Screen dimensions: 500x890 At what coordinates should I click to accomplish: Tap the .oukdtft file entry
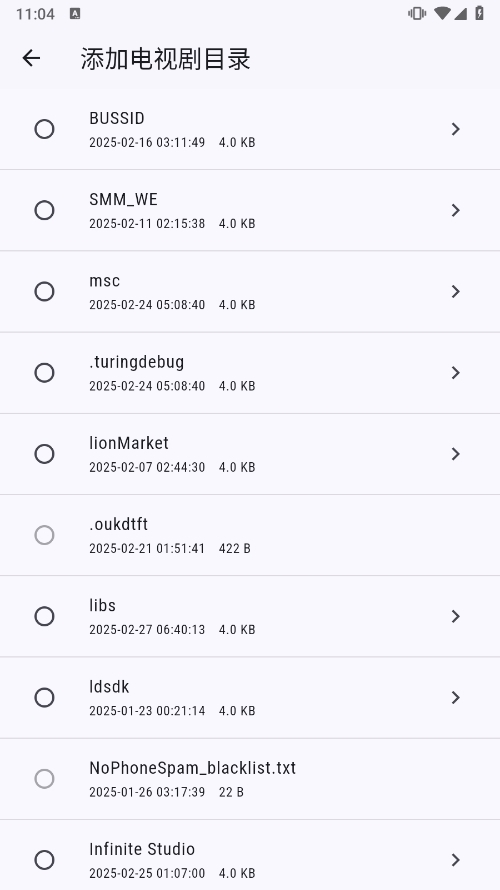tap(250, 535)
